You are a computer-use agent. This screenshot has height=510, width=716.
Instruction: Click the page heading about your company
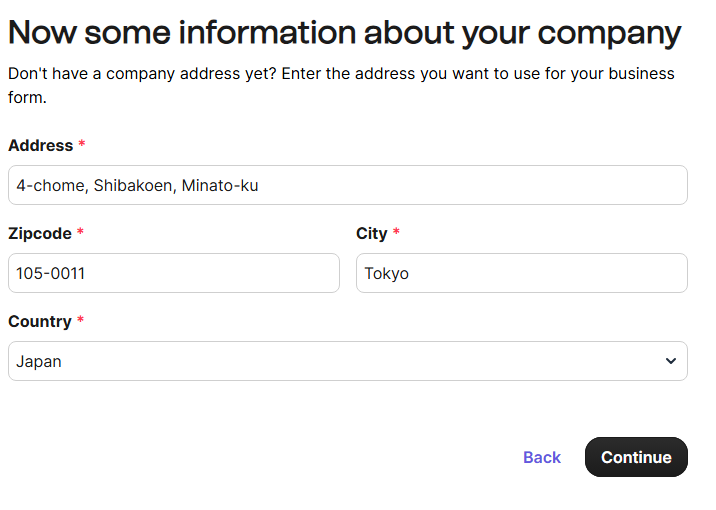click(x=344, y=33)
